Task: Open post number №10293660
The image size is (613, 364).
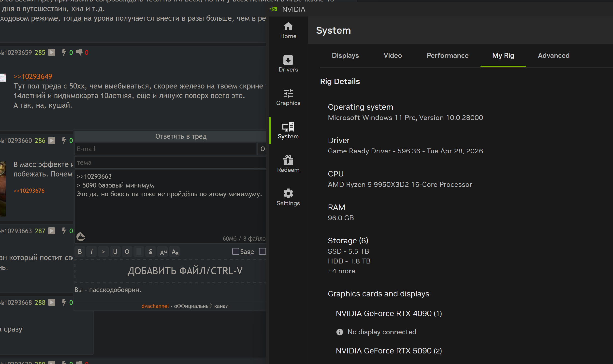Action: pos(16,141)
